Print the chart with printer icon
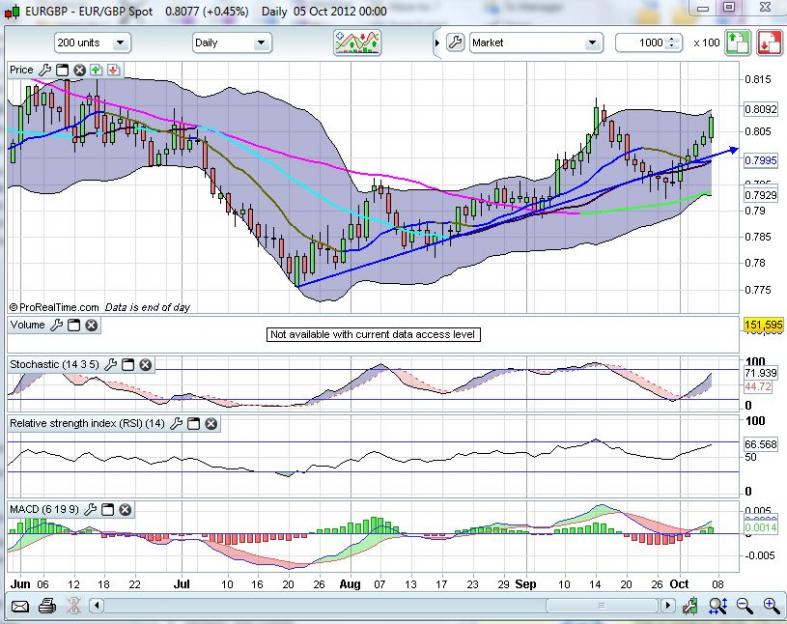Viewport: 787px width, 624px height. 47,606
